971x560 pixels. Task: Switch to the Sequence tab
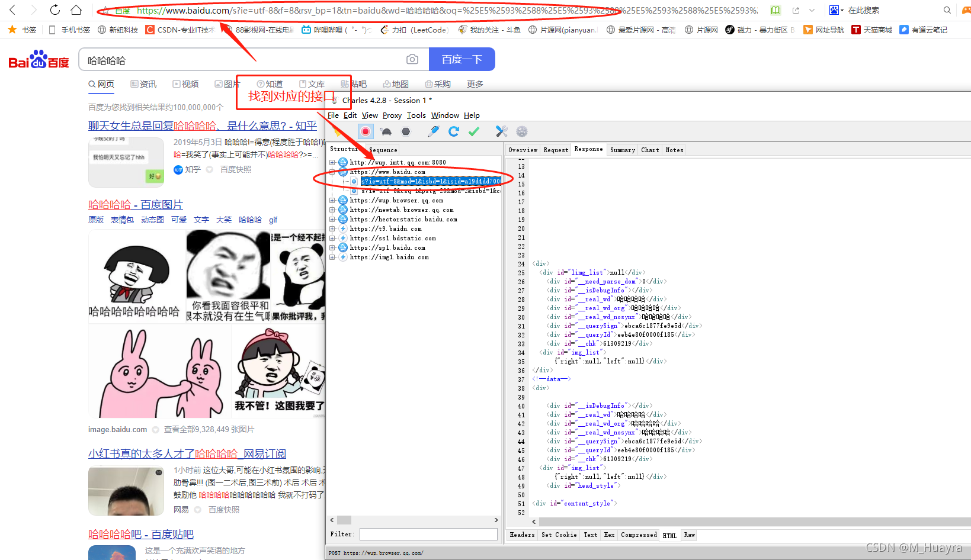pos(383,150)
